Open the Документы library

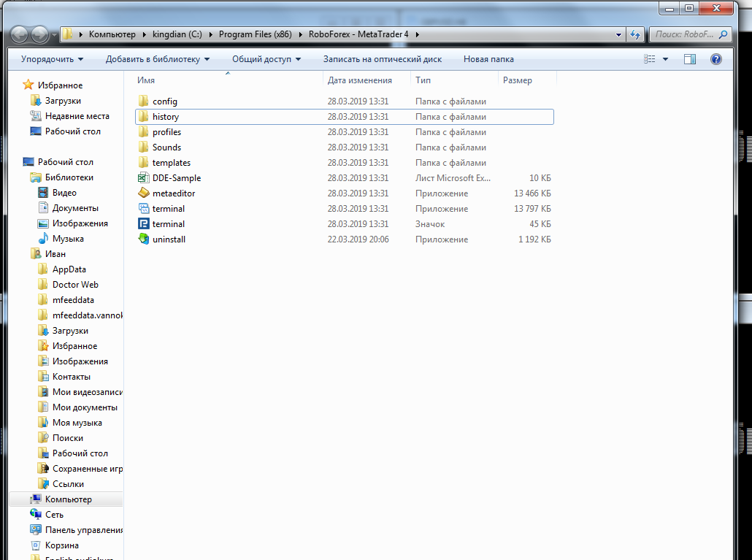[x=75, y=208]
